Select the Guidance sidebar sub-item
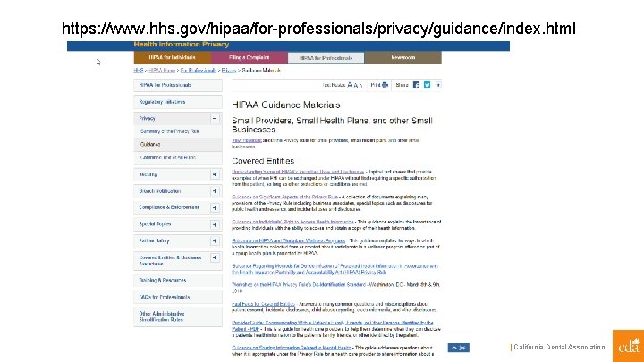This screenshot has height=362, width=644. [178, 145]
